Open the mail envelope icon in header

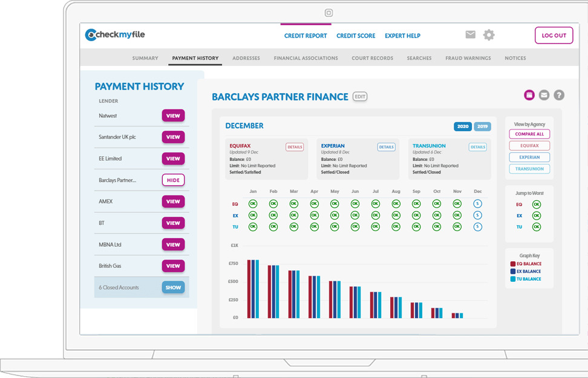[470, 35]
